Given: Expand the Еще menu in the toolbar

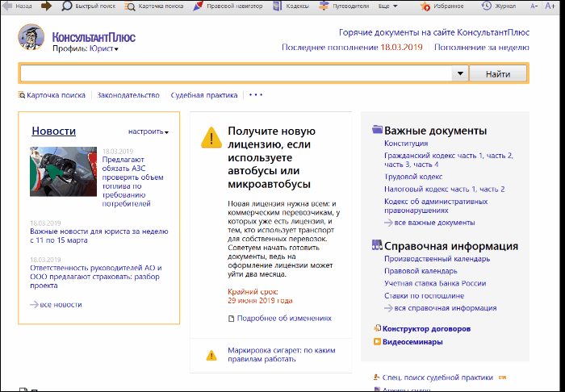Looking at the screenshot, I should 387,6.
